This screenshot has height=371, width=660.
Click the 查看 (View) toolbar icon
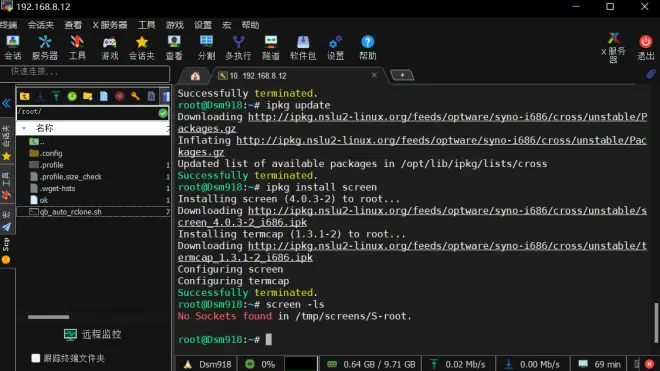[174, 47]
